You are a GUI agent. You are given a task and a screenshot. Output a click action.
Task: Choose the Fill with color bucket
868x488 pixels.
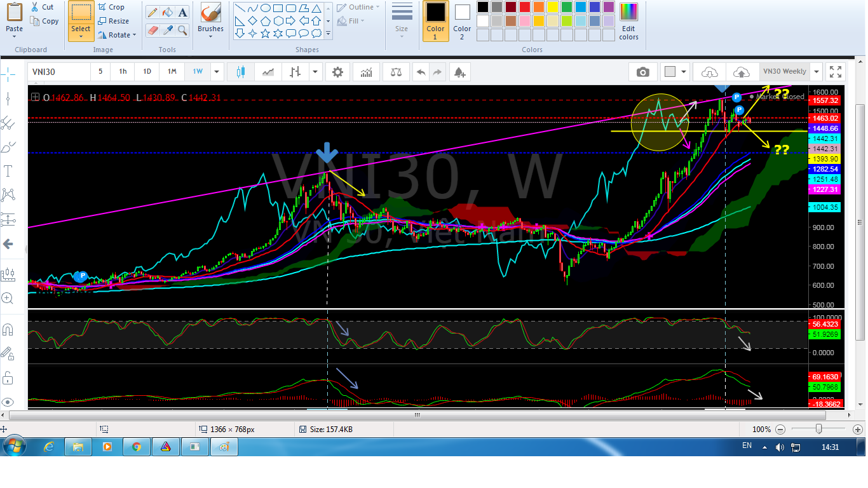(x=168, y=13)
